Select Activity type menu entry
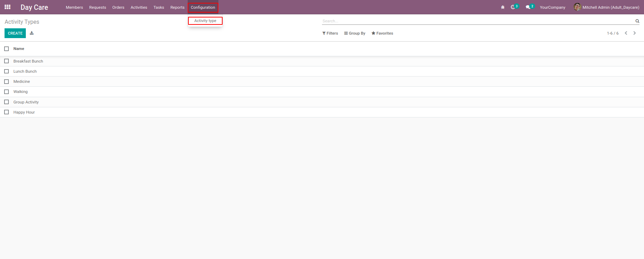Screen dimensions: 644x259 click(205, 21)
